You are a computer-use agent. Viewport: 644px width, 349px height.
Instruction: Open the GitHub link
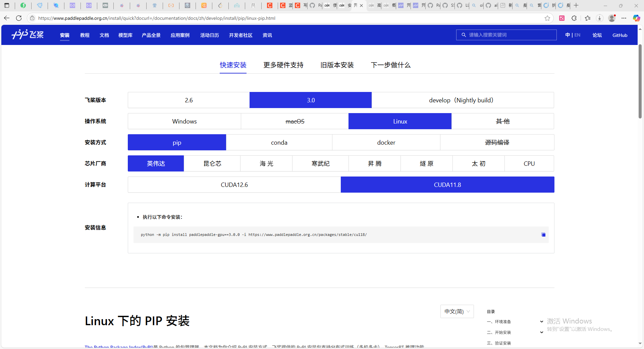pos(620,35)
